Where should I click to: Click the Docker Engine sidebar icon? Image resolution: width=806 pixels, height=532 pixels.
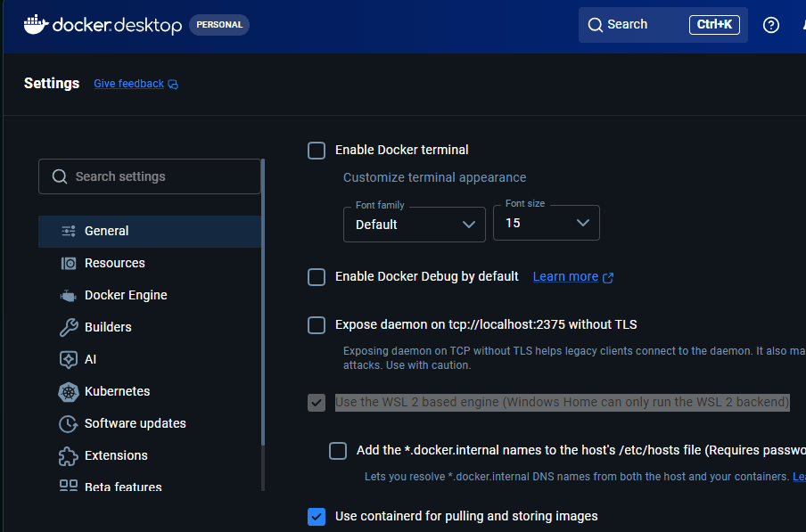(x=69, y=295)
